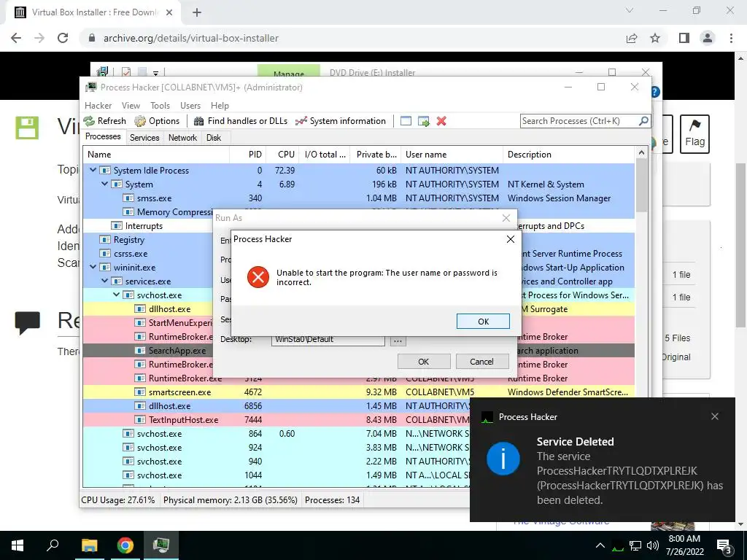The width and height of the screenshot is (747, 560).
Task: Click OK in the Run As dialog
Action: [424, 362]
